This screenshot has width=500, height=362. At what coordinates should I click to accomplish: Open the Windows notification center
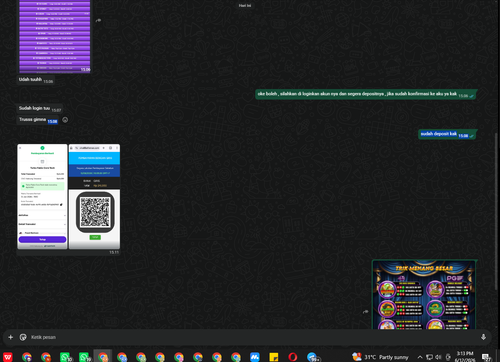487,357
